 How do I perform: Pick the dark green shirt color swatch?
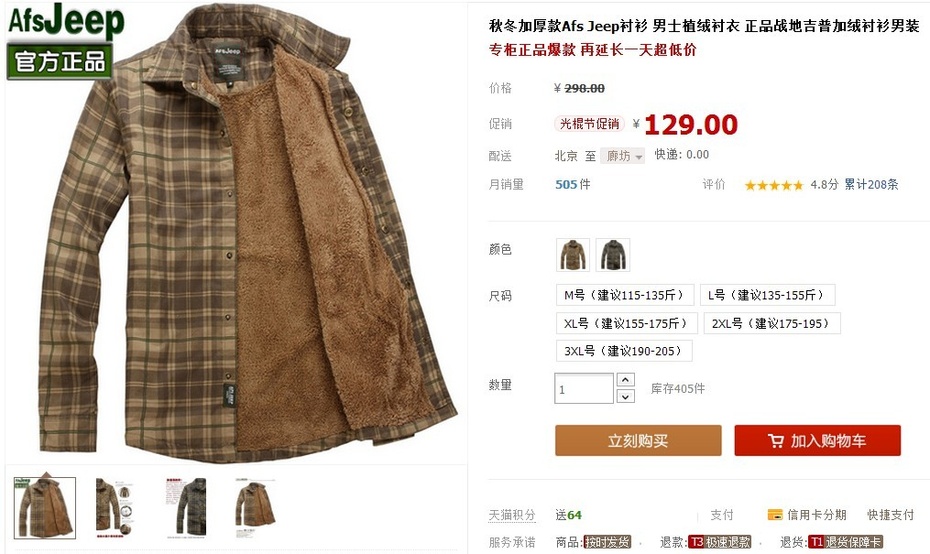(613, 255)
